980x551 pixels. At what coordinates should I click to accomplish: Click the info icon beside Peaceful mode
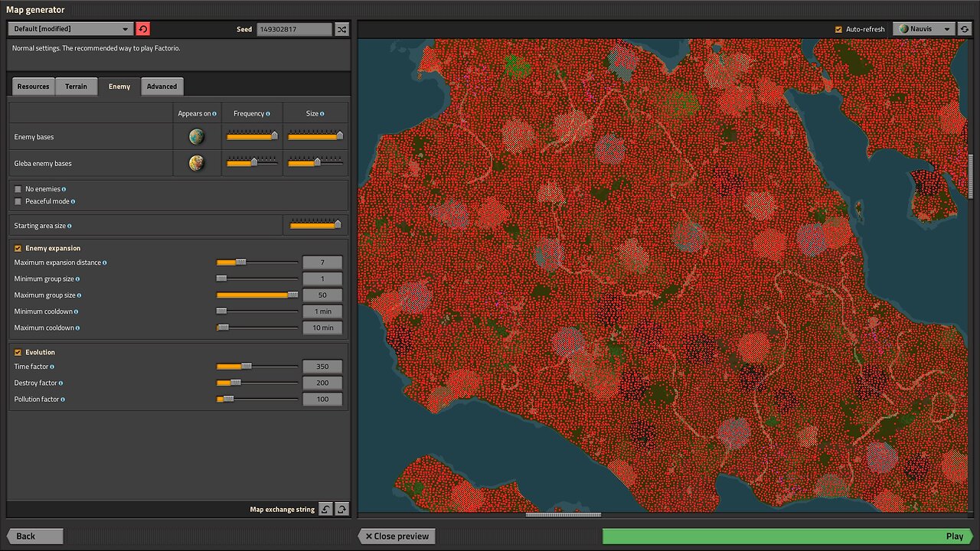[x=73, y=201]
